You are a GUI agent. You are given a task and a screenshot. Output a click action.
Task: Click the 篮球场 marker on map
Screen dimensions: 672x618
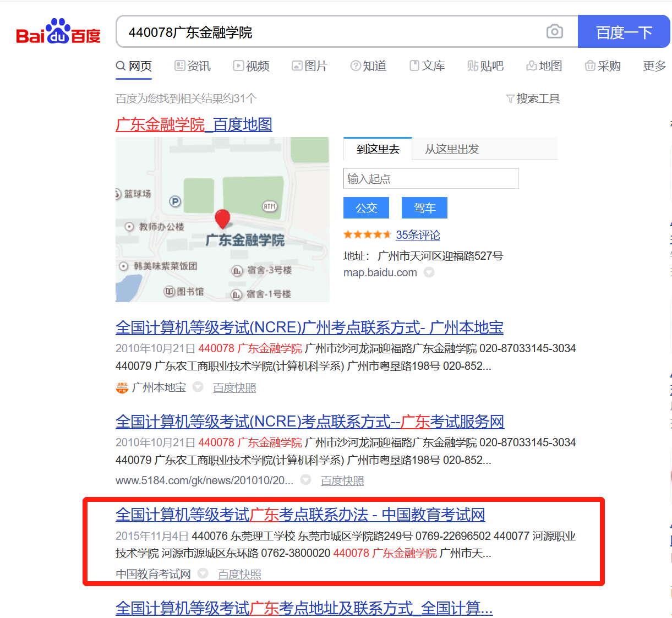134,194
